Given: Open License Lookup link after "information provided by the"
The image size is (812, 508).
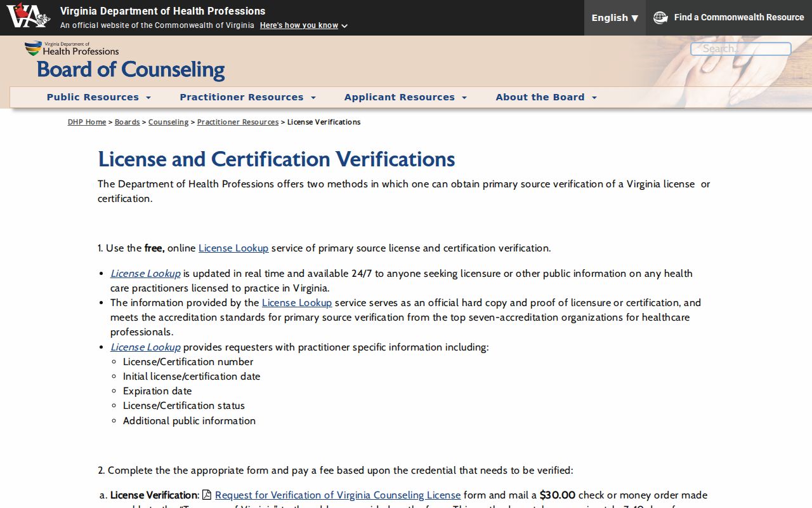Looking at the screenshot, I should [297, 303].
